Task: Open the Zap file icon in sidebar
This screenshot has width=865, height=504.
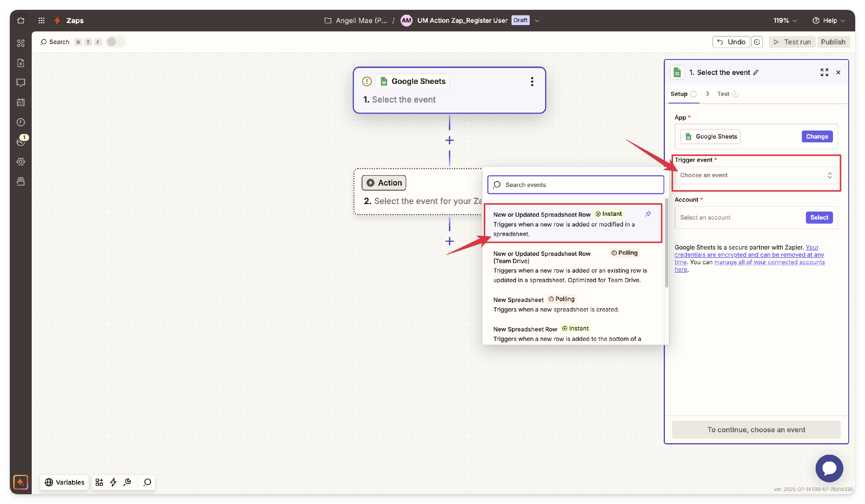Action: (20, 63)
